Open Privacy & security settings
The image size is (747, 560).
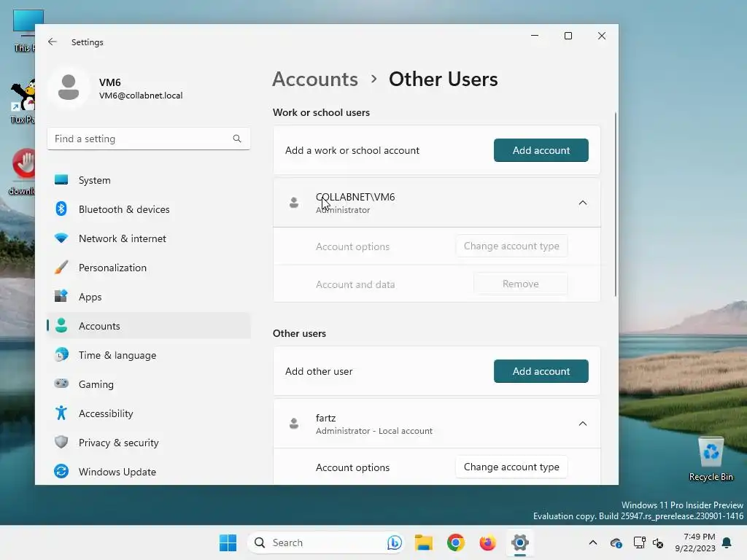pos(149,442)
